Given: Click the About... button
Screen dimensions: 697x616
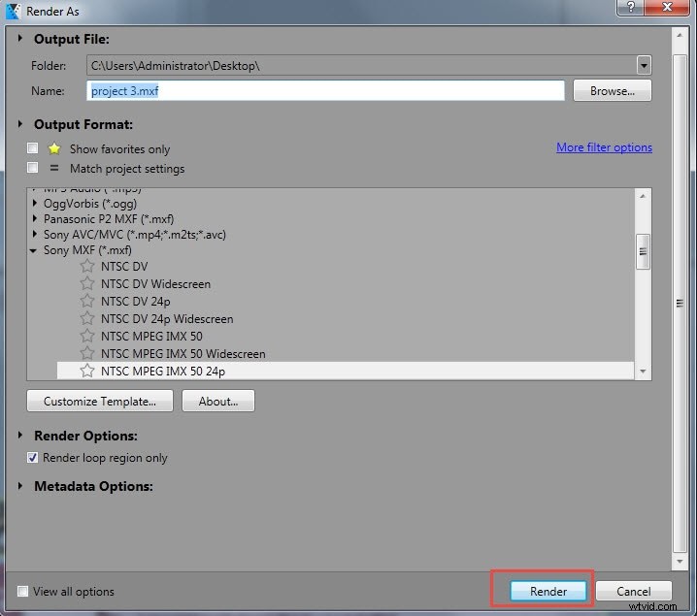Looking at the screenshot, I should click(218, 401).
